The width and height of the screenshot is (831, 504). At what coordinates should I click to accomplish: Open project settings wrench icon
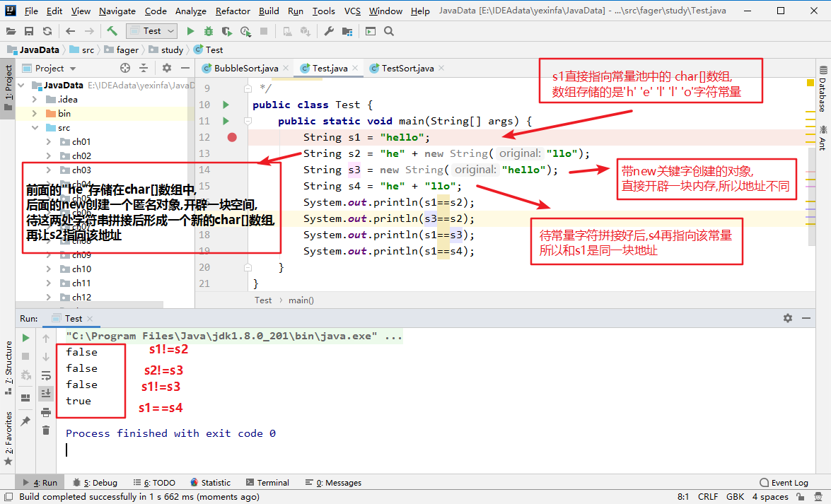(x=329, y=31)
